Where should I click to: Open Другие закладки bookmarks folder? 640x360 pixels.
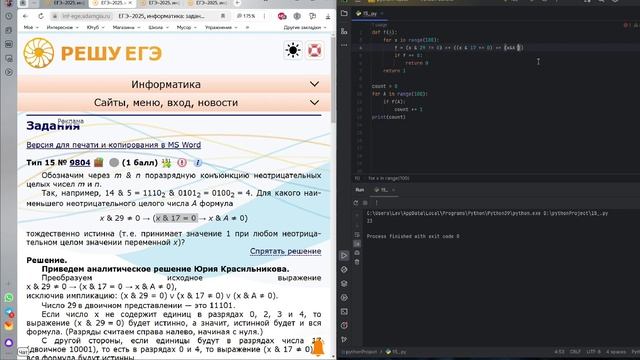pos(305,27)
